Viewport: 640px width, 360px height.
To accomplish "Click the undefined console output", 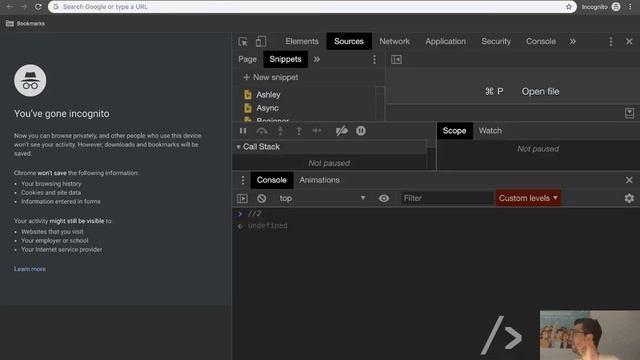I will point(268,226).
